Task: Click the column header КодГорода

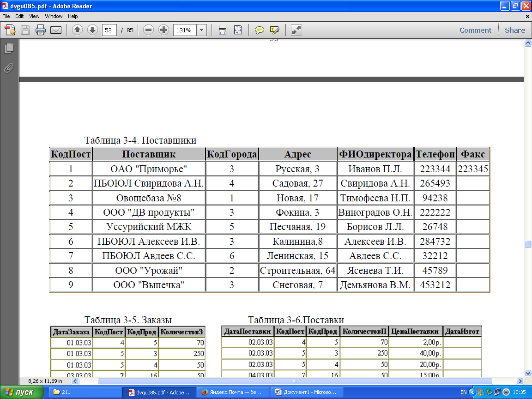Action: (x=232, y=154)
